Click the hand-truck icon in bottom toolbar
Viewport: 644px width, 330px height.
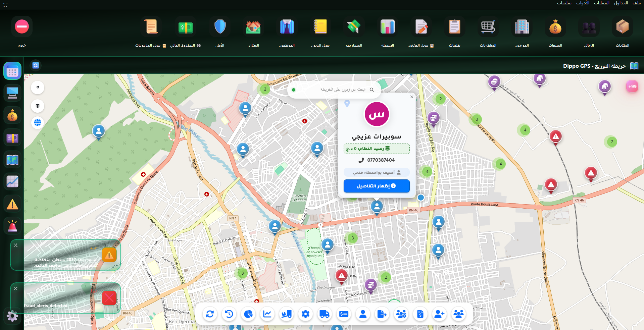pos(287,314)
